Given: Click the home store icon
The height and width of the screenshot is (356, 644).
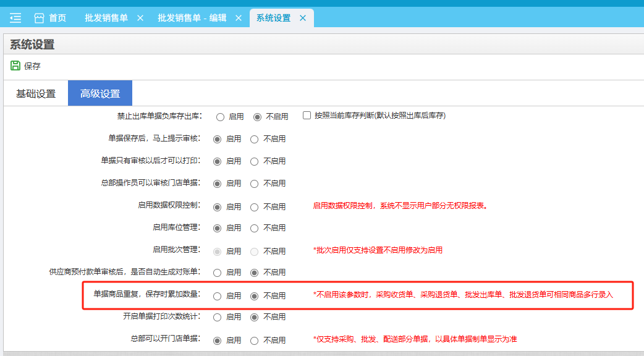Looking at the screenshot, I should 39,18.
